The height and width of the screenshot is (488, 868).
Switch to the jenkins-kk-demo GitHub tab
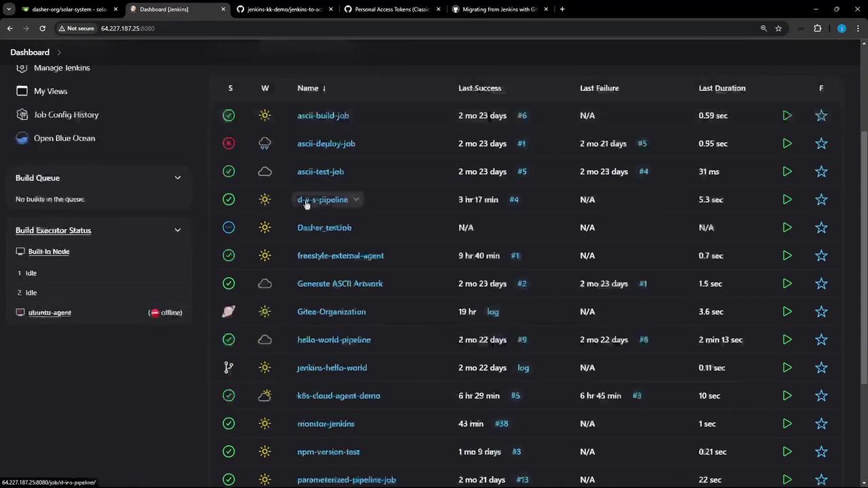[285, 9]
